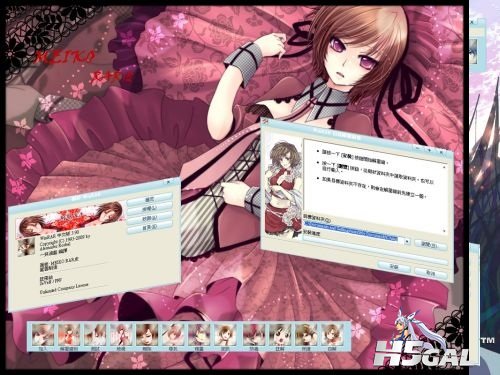This screenshot has width=500, height=375.
Task: Open the License (授權) button in About dialog
Action: pyautogui.click(x=150, y=209)
